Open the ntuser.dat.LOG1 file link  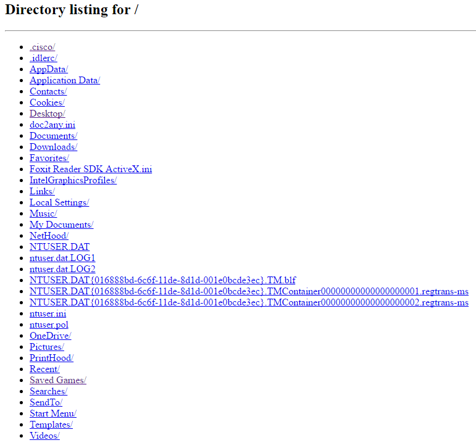point(62,258)
